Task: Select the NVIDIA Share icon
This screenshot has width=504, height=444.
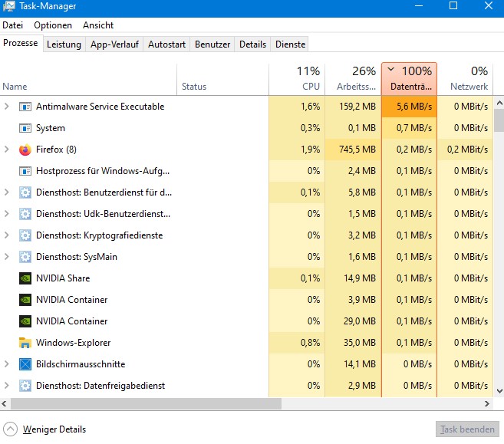Action: pyautogui.click(x=25, y=278)
